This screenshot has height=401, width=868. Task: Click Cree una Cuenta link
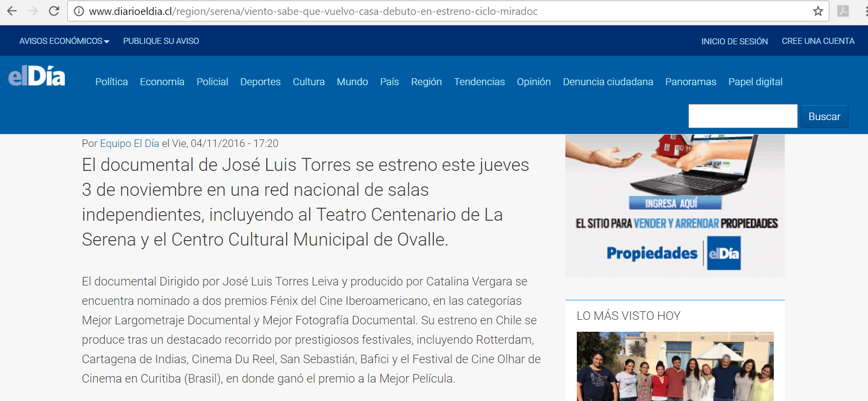coord(818,41)
